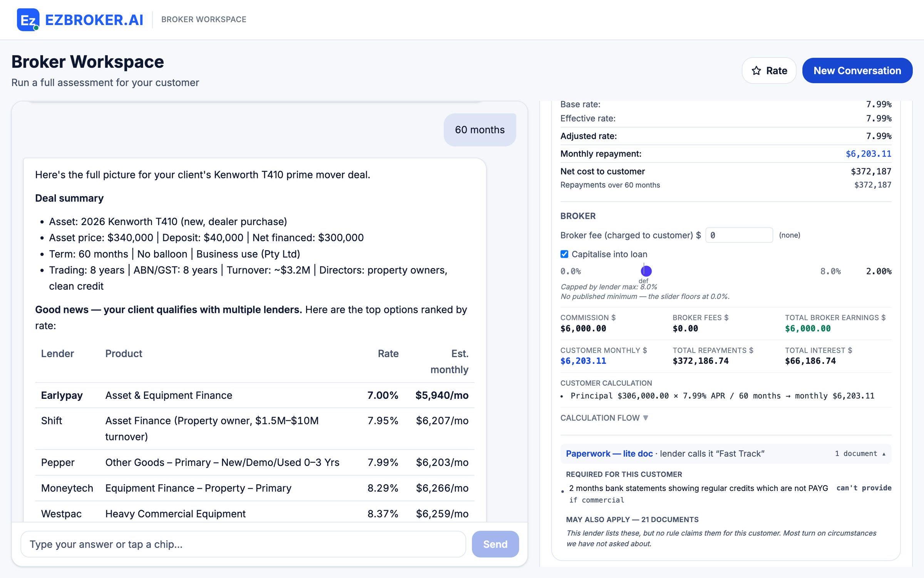This screenshot has height=578, width=924.
Task: Select the Shift lender name
Action: (52, 420)
